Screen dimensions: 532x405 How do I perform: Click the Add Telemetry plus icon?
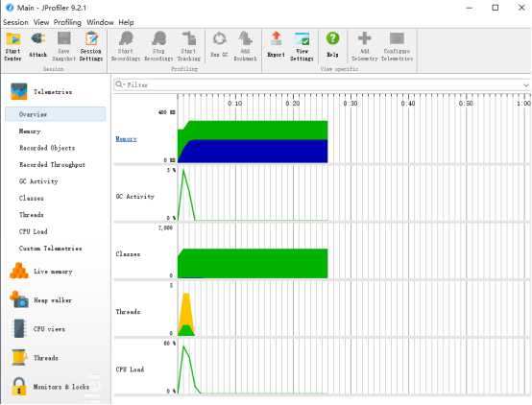point(365,38)
